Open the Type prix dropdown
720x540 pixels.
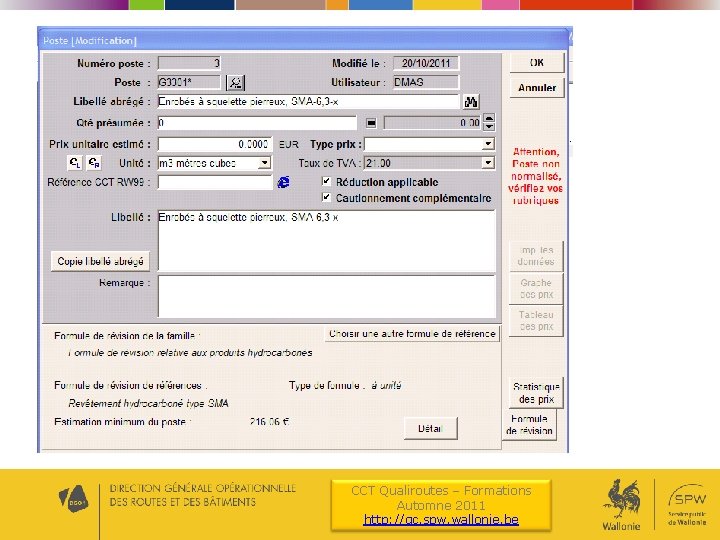point(488,144)
